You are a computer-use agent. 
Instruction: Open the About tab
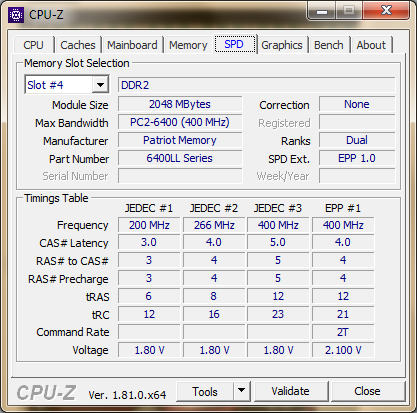(x=371, y=45)
